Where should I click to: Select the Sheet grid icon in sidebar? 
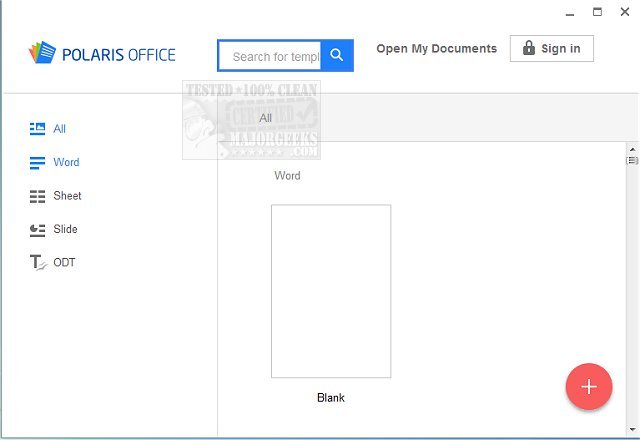(38, 196)
